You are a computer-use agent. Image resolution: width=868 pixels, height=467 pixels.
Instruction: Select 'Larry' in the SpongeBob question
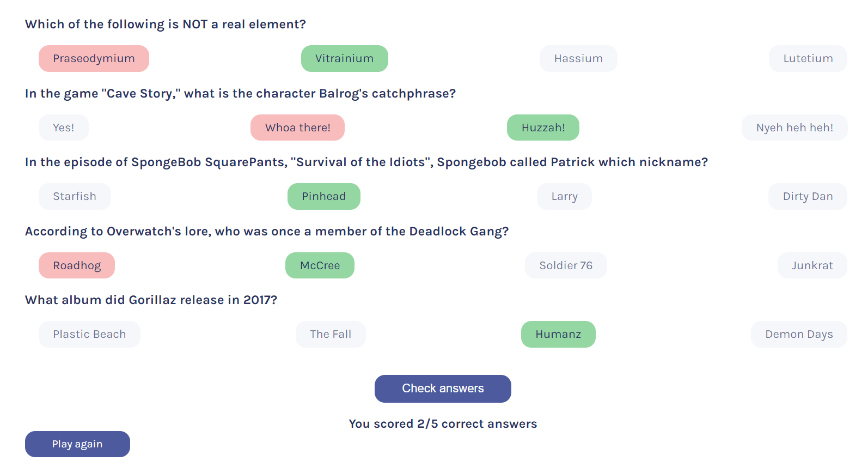564,196
